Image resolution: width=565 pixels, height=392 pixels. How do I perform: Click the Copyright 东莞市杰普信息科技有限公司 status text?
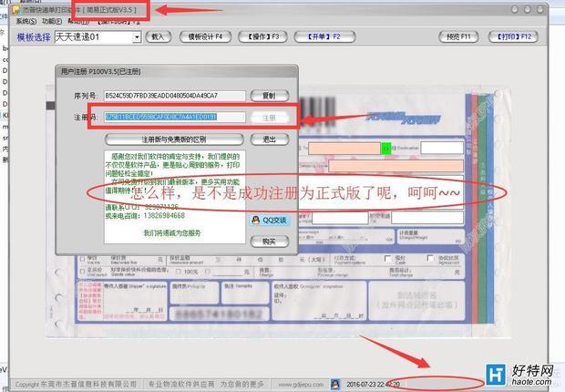click(x=76, y=385)
